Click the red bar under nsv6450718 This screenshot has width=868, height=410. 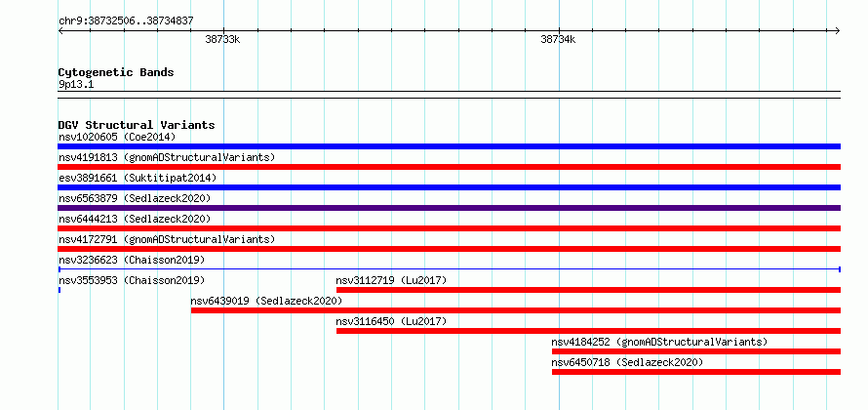point(695,372)
